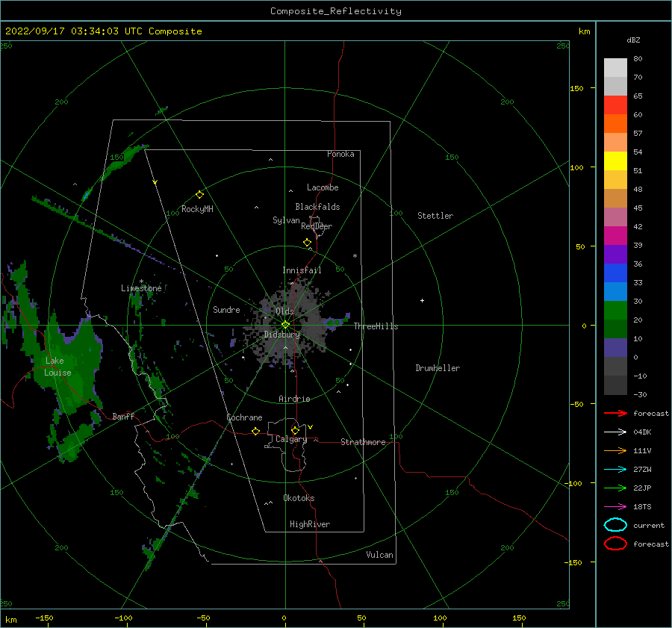Click the Okotoks label
Image resolution: width=672 pixels, height=628 pixels.
(x=299, y=498)
